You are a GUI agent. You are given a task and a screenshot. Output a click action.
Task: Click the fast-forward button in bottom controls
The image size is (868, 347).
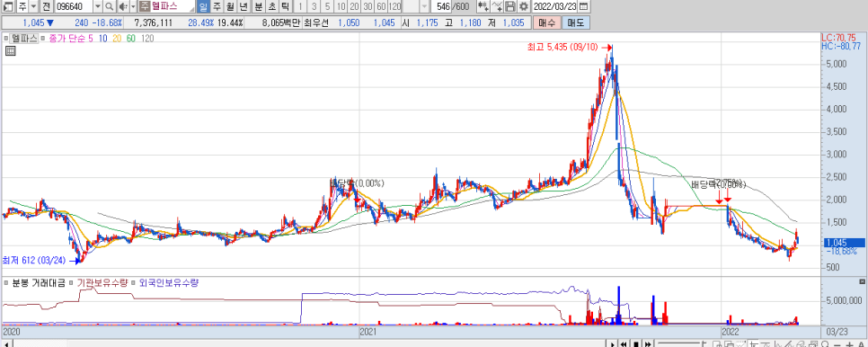pyautogui.click(x=648, y=343)
